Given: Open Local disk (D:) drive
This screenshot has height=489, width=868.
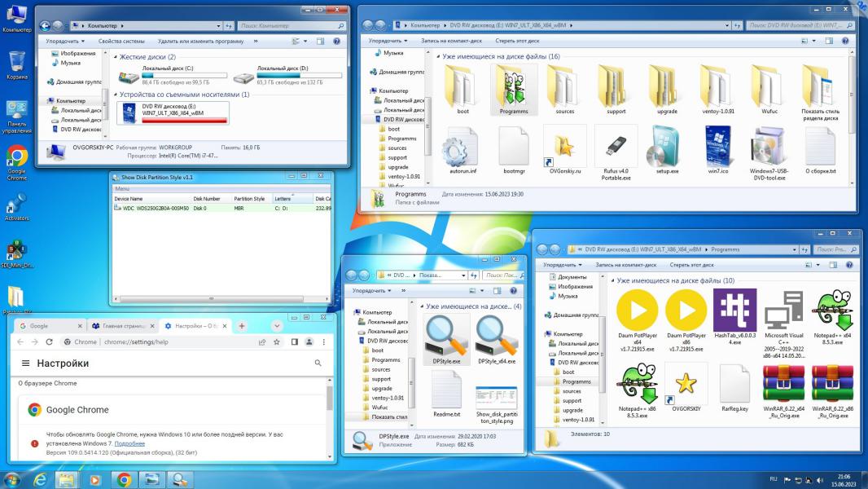Looking at the screenshot, I should pos(287,75).
